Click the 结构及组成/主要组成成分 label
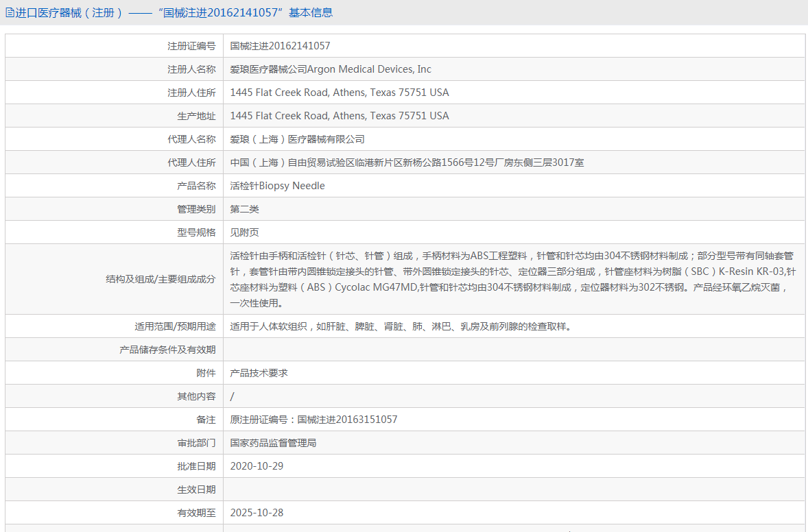Screen dimensions: 808x532 pyautogui.click(x=161, y=279)
